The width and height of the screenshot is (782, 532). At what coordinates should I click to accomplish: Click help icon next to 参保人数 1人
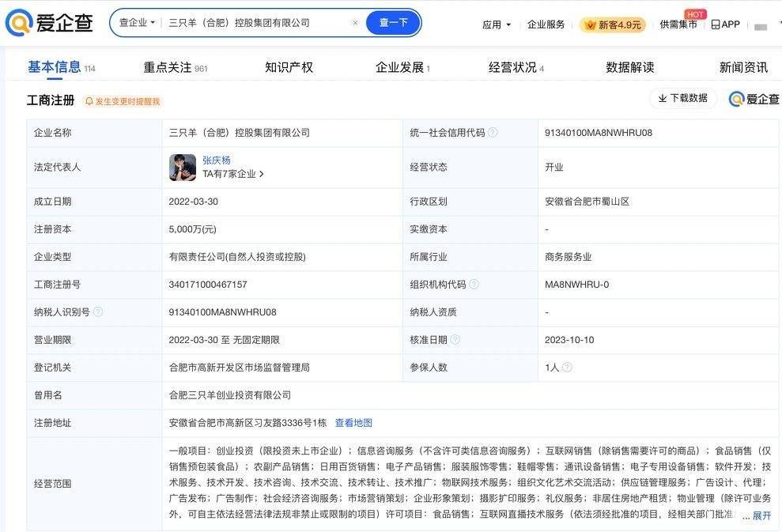tap(567, 367)
